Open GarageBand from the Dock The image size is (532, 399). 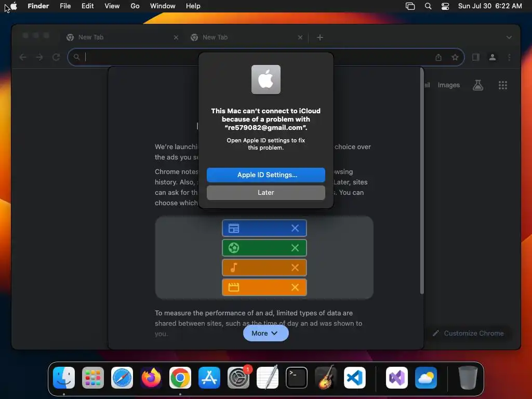[326, 378]
